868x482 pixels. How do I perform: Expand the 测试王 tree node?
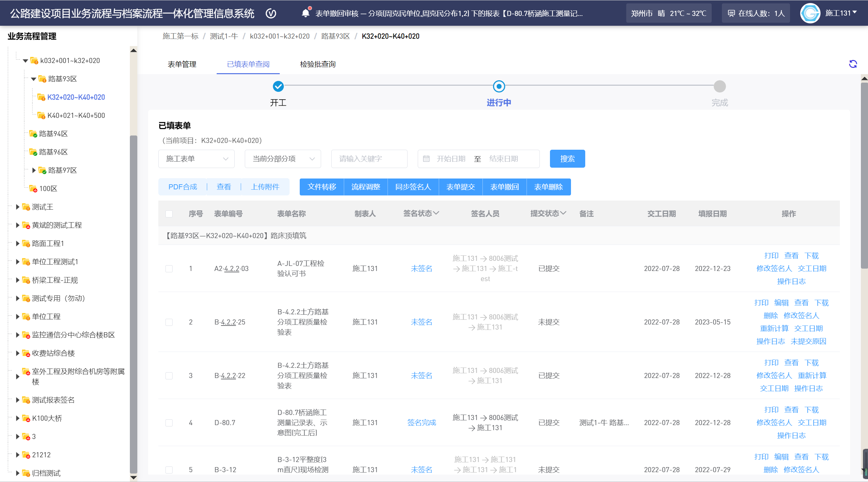pos(18,207)
